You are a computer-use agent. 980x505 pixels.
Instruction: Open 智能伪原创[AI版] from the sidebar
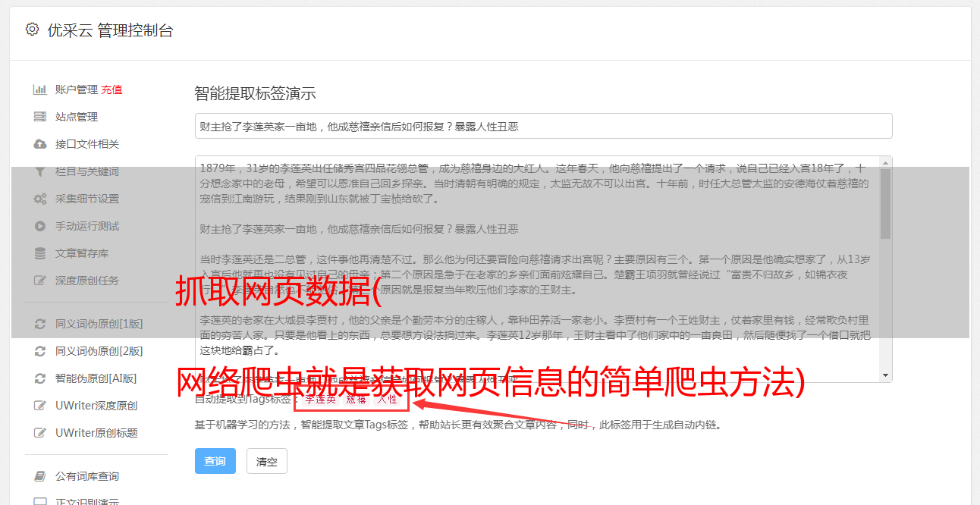click(x=96, y=378)
